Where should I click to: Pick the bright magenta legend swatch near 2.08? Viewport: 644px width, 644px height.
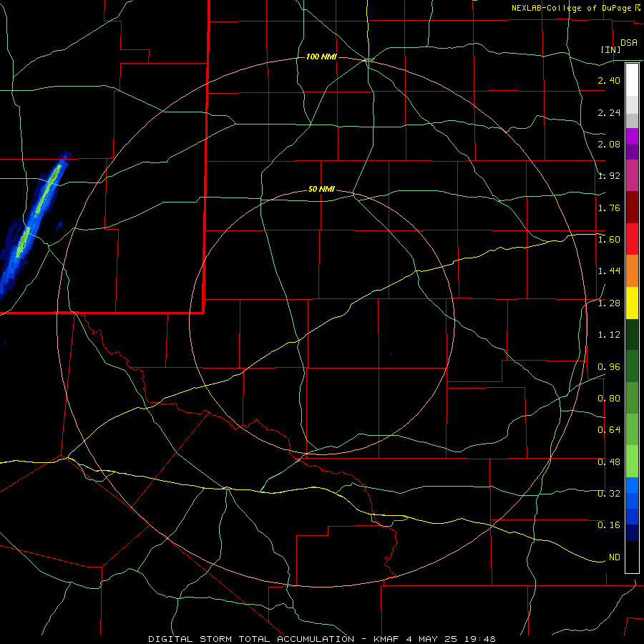632,136
